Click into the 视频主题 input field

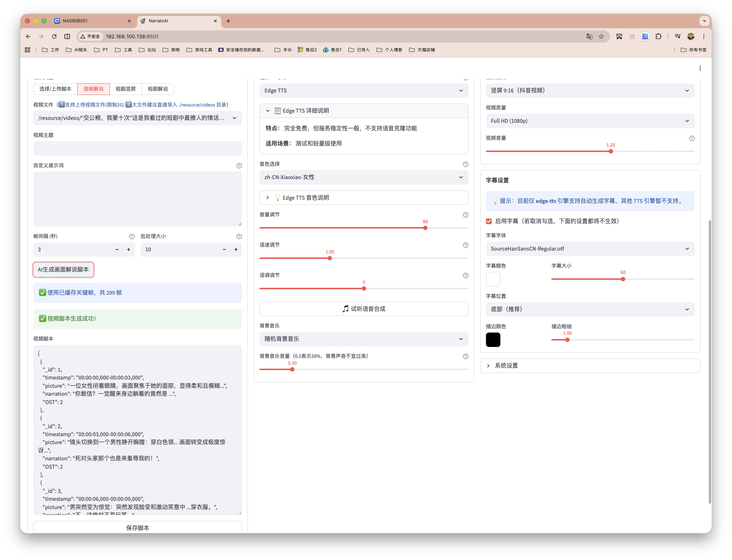tap(137, 148)
